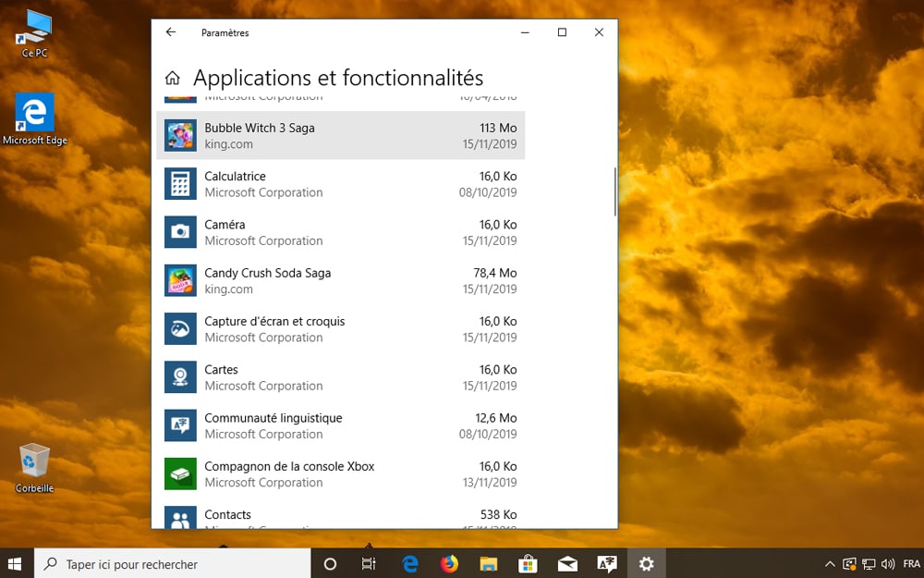Select the 'Contacts' app name
924x578 pixels.
click(x=227, y=515)
